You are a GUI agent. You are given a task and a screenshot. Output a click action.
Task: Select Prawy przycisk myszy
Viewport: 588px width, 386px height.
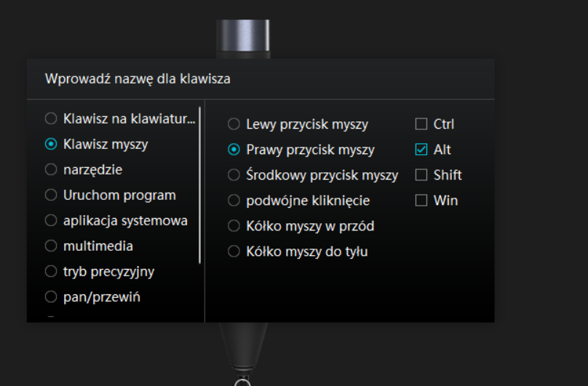234,150
